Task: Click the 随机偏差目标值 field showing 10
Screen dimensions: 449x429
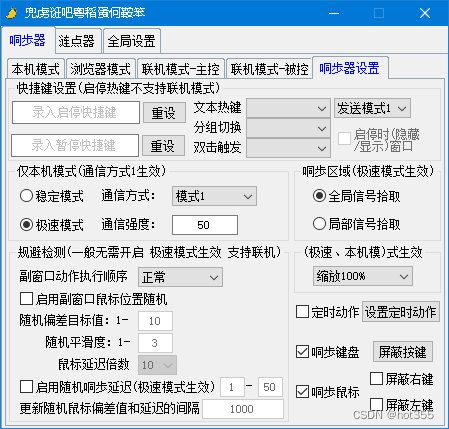Action: [155, 321]
